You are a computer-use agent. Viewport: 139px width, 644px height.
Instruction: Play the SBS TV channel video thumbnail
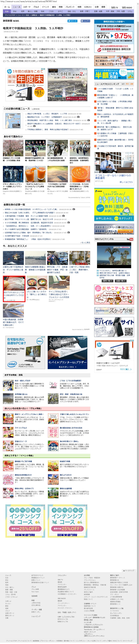click(114, 255)
